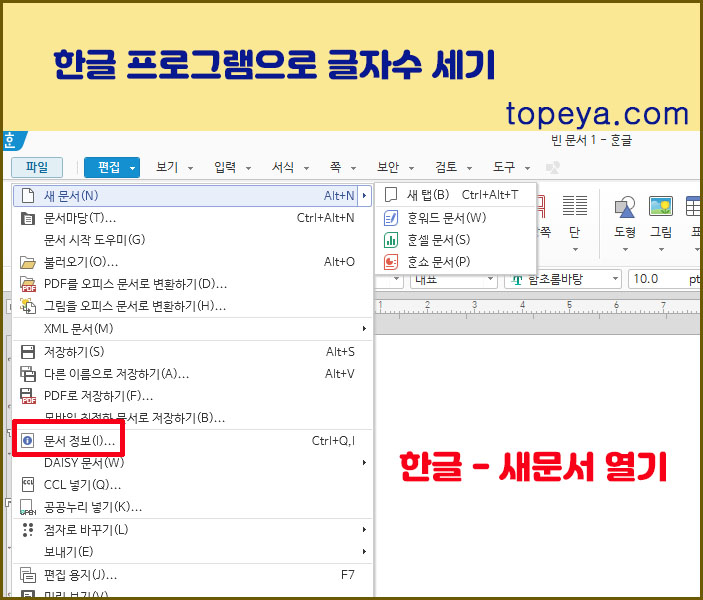Open the 검토 menu
The image size is (703, 600).
pyautogui.click(x=446, y=168)
